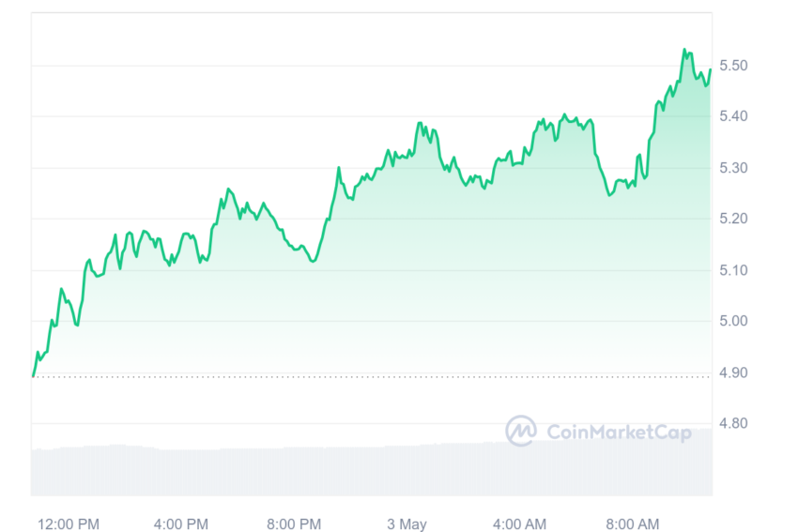This screenshot has height=532, width=798.
Task: Click the 5.20 price axis label
Action: point(733,219)
